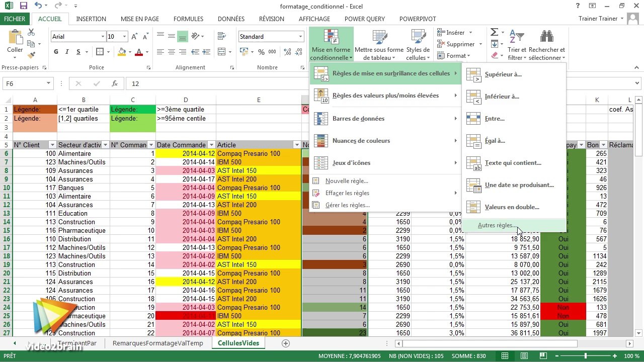Apply percent style
This screenshot has height=362, width=644.
pyautogui.click(x=261, y=52)
